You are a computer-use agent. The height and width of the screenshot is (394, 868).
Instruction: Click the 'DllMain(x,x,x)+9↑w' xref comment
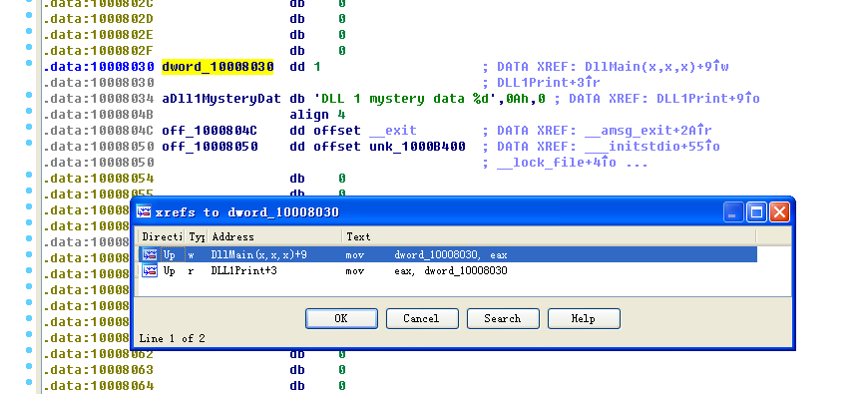click(656, 67)
